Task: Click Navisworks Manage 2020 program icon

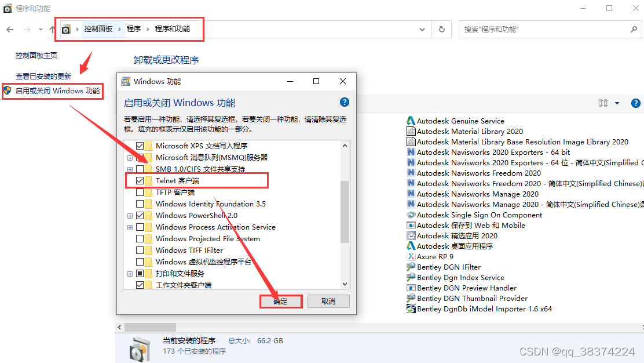Action: pyautogui.click(x=411, y=194)
